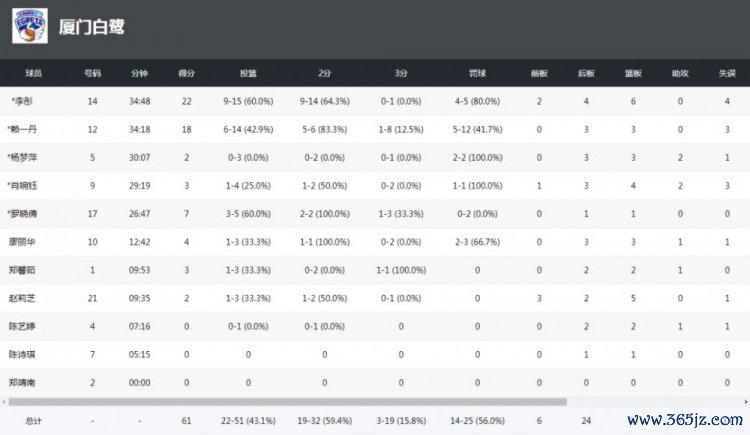Click player name 肖婉钰
The image size is (750, 435).
(x=24, y=185)
